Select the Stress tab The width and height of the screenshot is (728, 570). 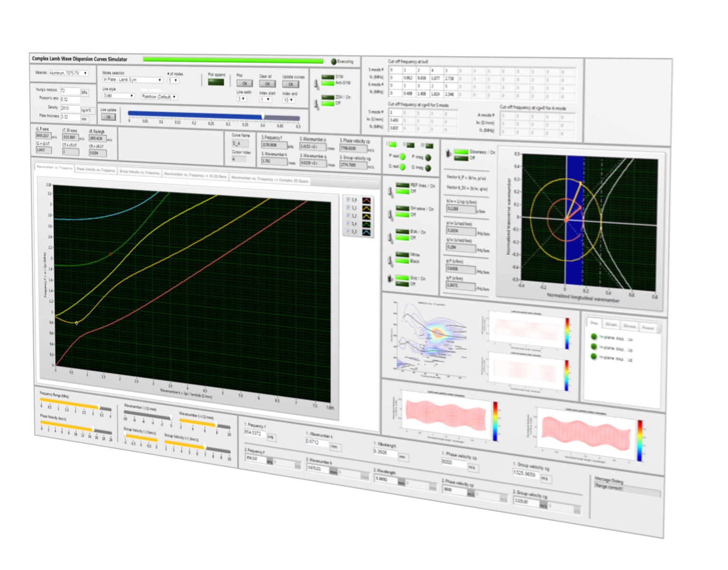(629, 326)
